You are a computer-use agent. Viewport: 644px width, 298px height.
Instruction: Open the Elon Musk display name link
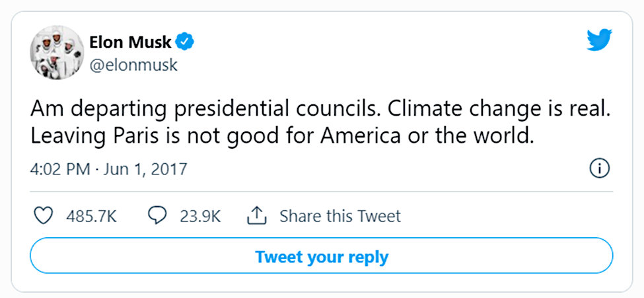130,42
